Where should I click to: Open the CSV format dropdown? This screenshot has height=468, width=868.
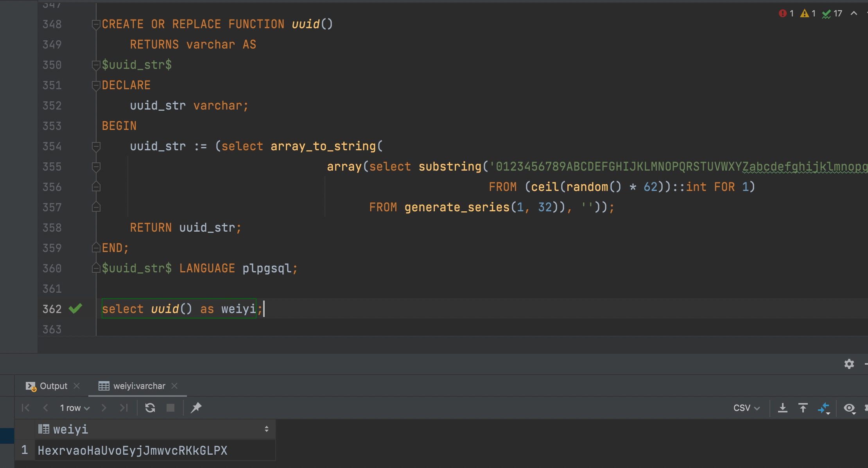(x=746, y=408)
